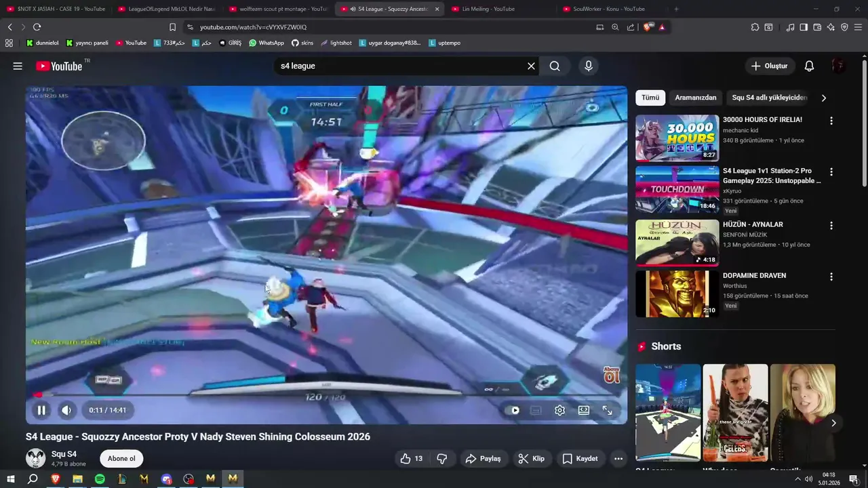
Task: Open S4 League 1v1 Station-2 video thumbnail
Action: (677, 189)
